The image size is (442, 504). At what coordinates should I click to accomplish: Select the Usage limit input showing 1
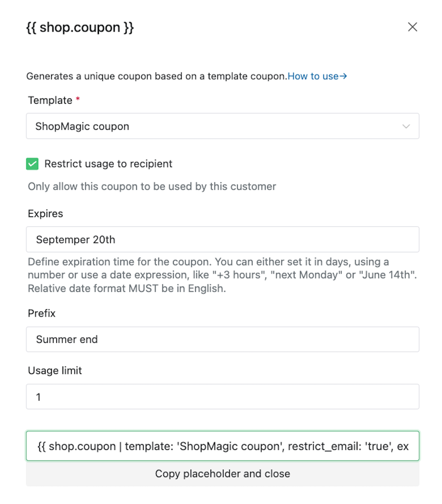[222, 397]
